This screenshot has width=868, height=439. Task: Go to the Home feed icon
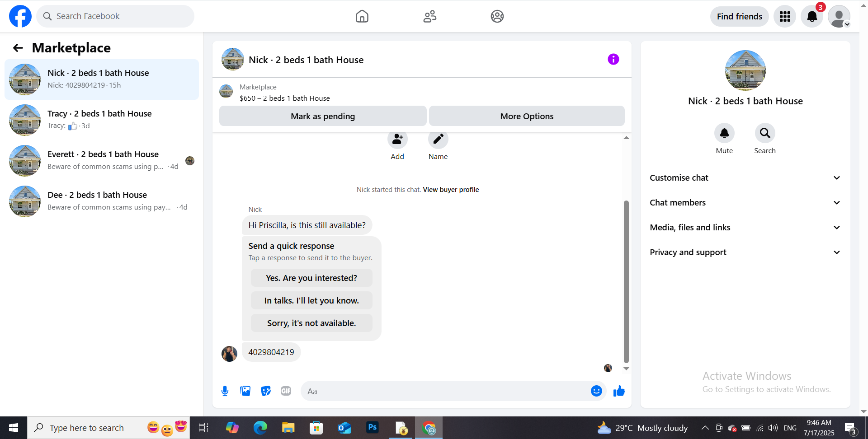pos(362,16)
